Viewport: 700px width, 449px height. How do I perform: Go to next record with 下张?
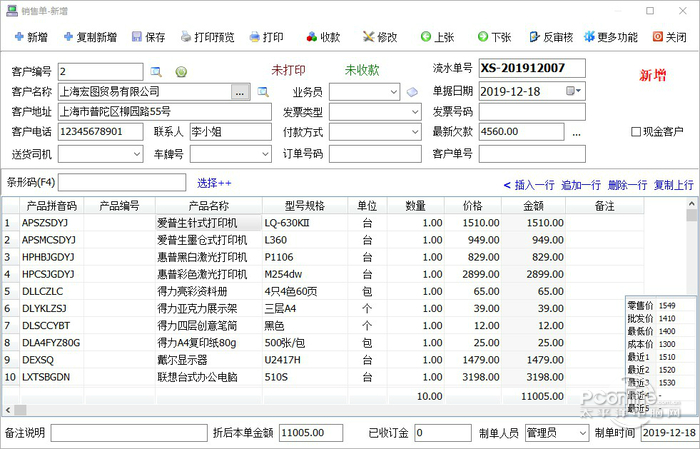pyautogui.click(x=481, y=37)
